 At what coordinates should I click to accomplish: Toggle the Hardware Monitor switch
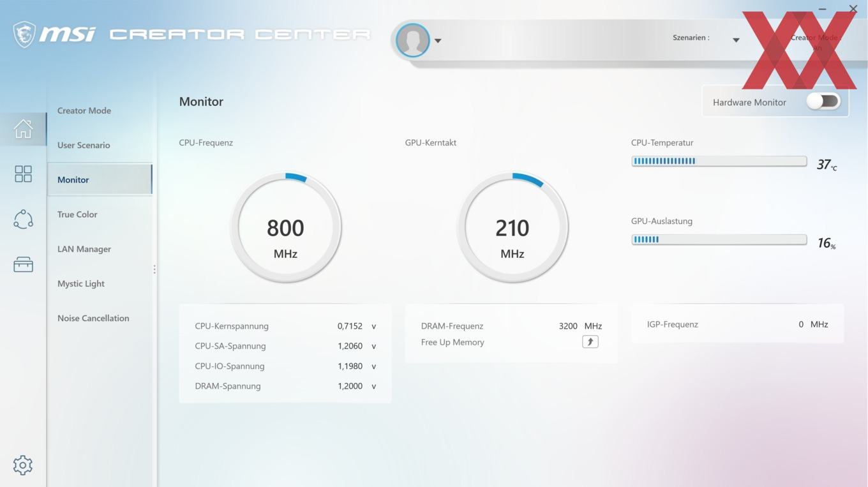pyautogui.click(x=823, y=101)
